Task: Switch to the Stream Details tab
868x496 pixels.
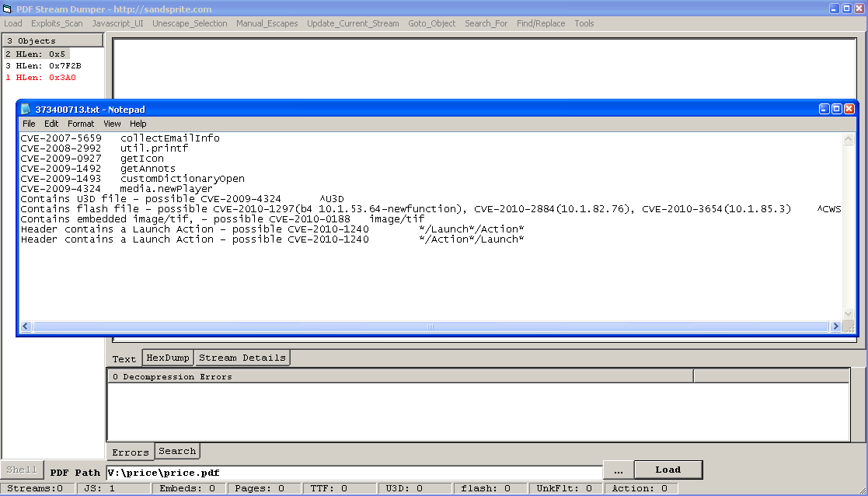Action: click(242, 358)
